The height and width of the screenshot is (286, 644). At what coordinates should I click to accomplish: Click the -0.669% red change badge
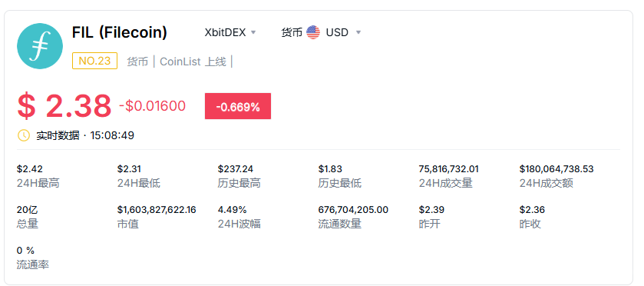238,106
